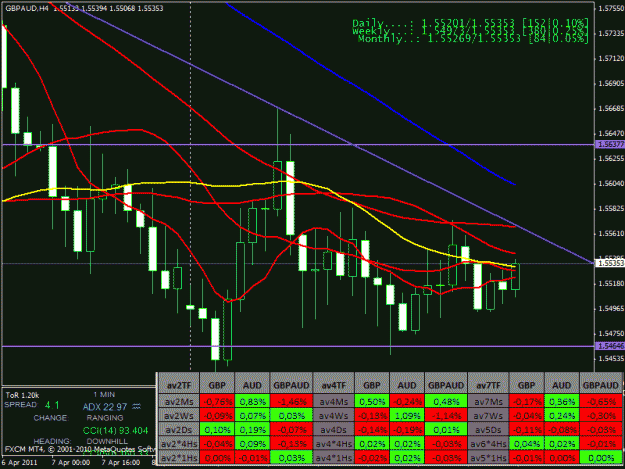Screen dimensions: 625x469
Task: Click the av7Ws row label
Action: pyautogui.click(x=488, y=416)
